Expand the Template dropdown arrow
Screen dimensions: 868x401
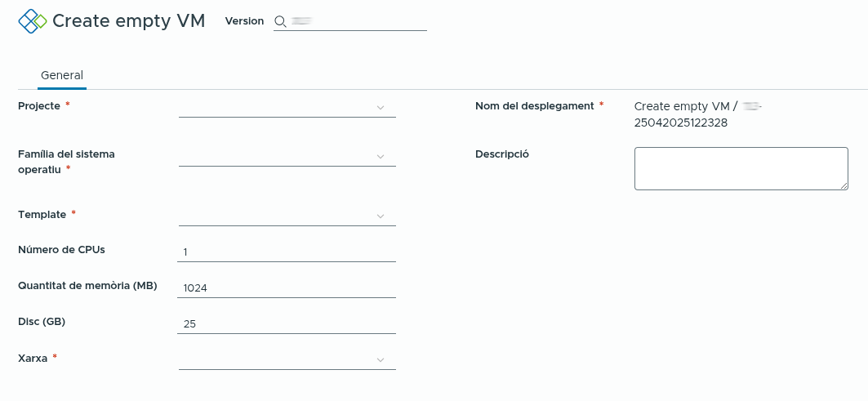coord(381,216)
